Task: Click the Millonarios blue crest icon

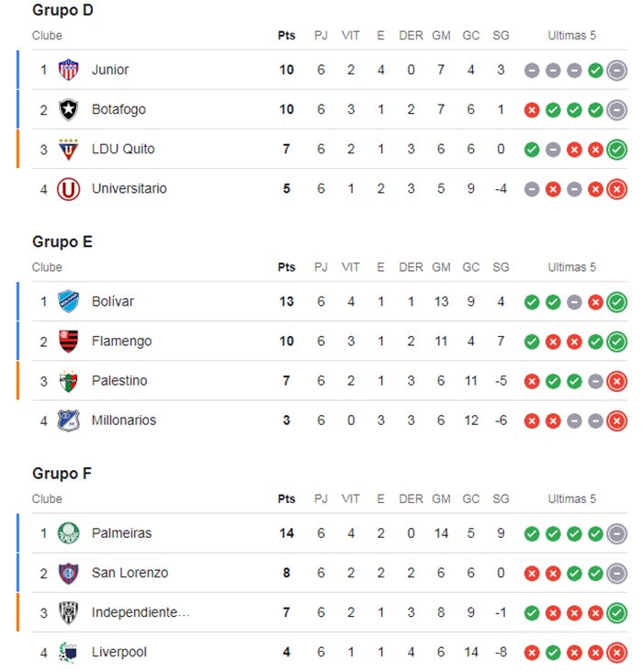Action: pos(68,420)
